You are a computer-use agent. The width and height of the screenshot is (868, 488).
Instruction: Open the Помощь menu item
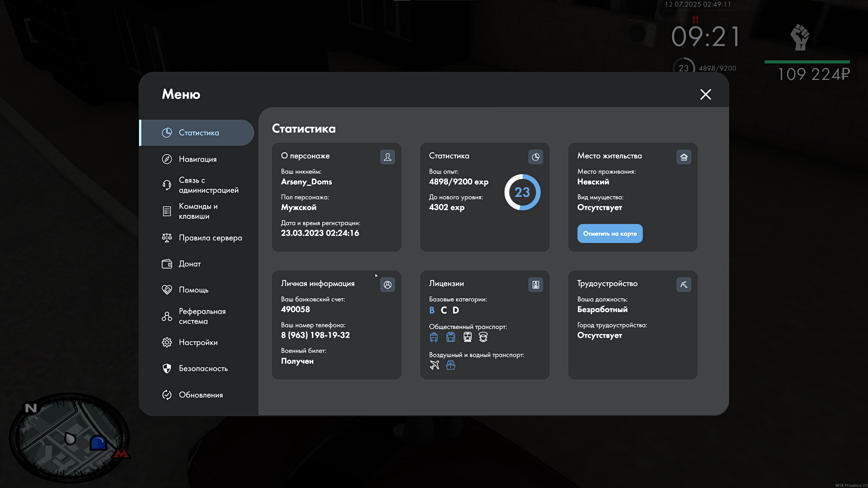(x=197, y=290)
